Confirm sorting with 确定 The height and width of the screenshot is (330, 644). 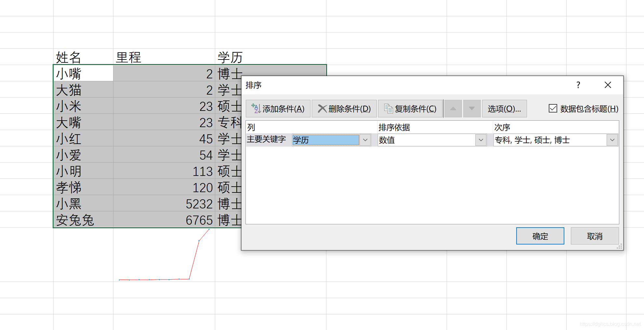(x=540, y=236)
